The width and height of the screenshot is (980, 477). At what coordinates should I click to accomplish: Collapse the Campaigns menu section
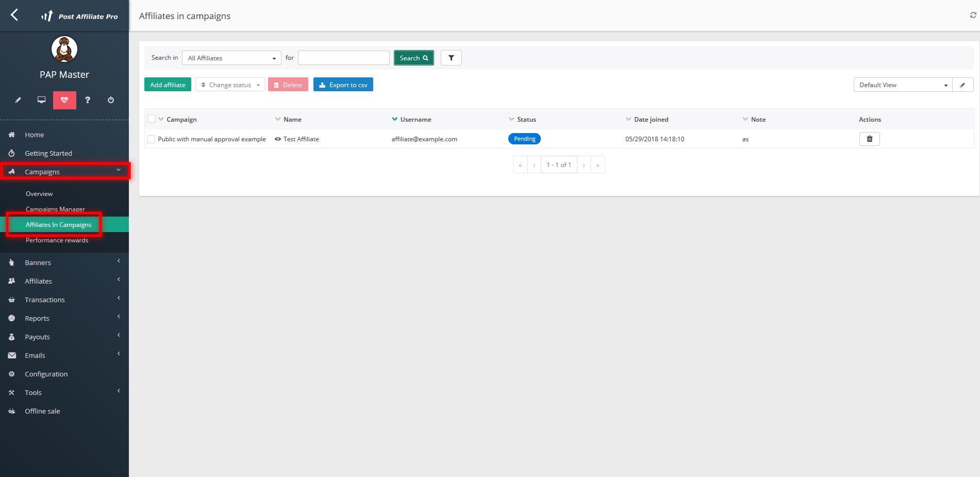[x=64, y=172]
